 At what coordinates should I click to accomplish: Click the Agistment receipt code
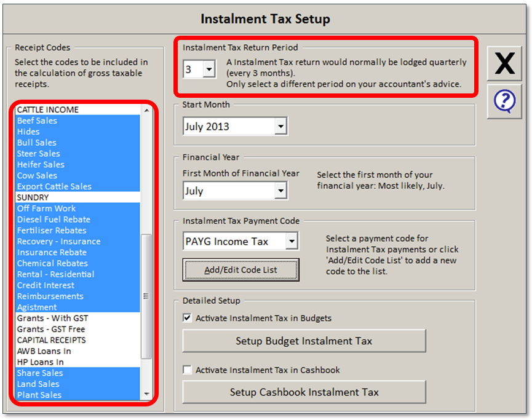pyautogui.click(x=78, y=307)
